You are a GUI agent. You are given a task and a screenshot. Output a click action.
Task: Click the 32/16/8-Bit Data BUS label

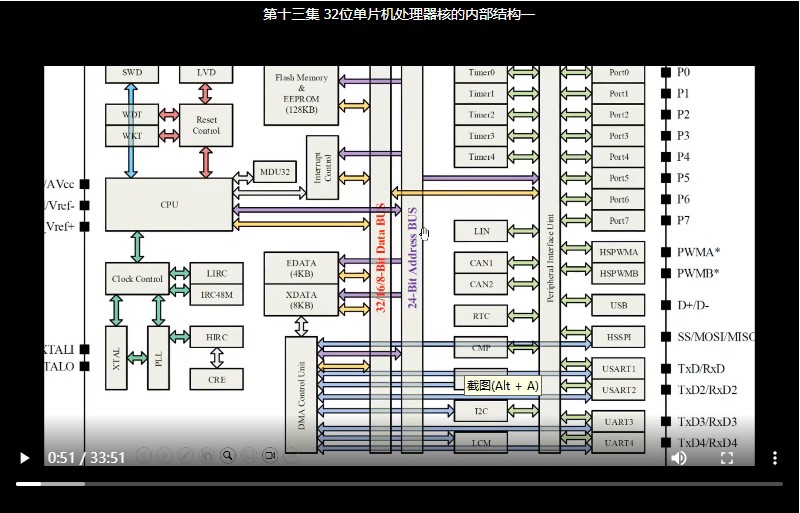click(381, 258)
